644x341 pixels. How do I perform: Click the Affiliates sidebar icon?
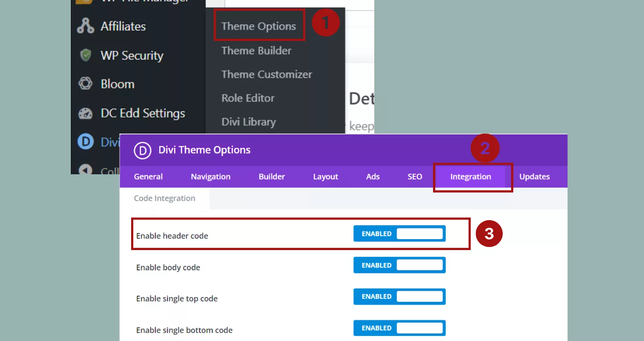tap(85, 26)
